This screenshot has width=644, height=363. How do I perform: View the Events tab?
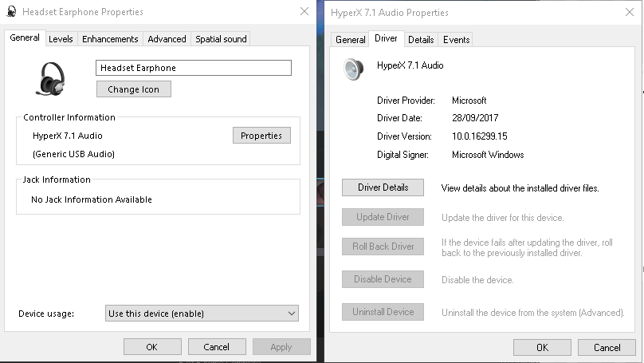[457, 40]
